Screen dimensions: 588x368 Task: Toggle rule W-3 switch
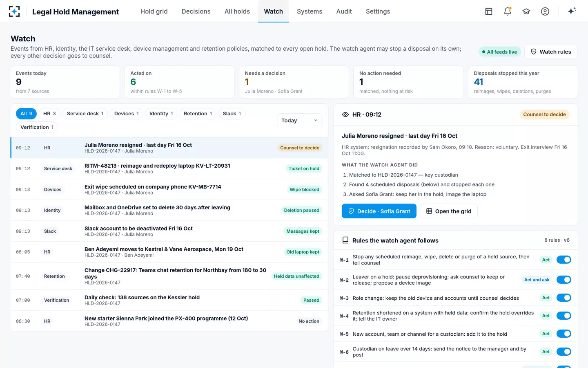564,298
